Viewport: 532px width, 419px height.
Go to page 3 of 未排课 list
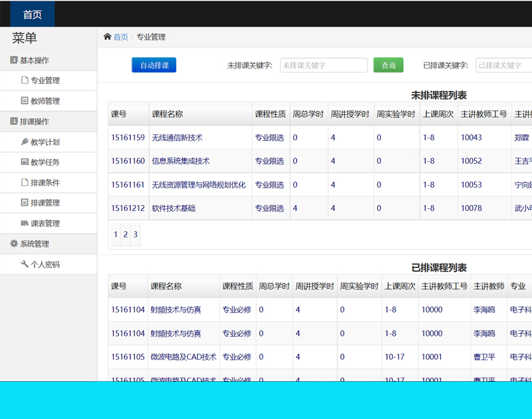(135, 235)
